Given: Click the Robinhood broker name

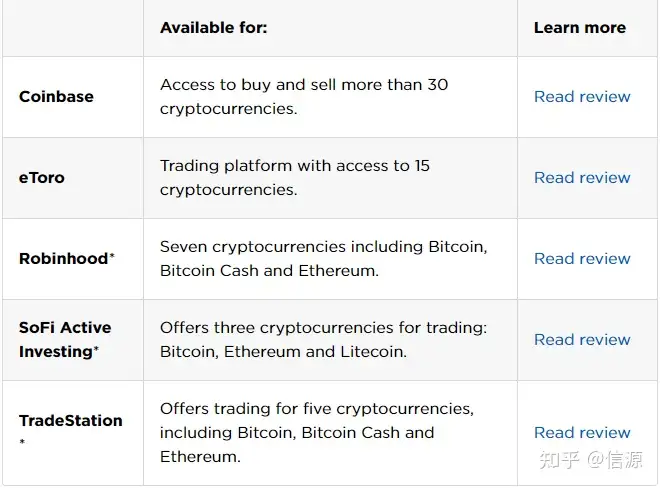Looking at the screenshot, I should [x=63, y=259].
